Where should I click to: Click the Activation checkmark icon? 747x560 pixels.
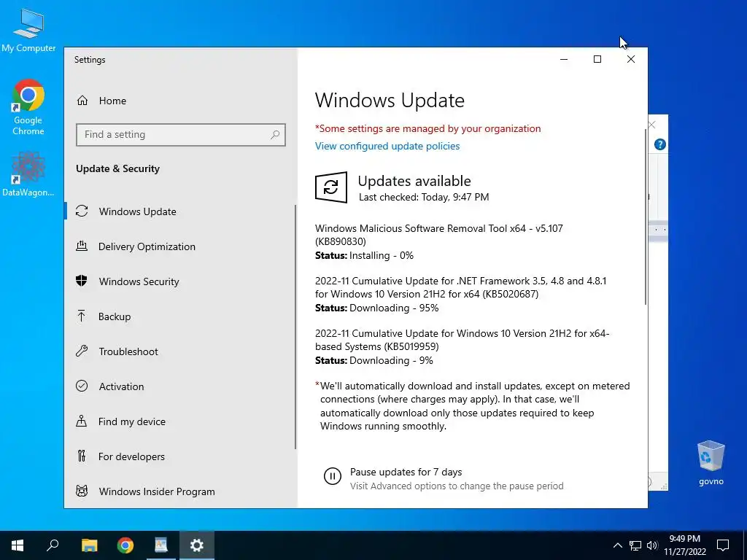click(82, 386)
